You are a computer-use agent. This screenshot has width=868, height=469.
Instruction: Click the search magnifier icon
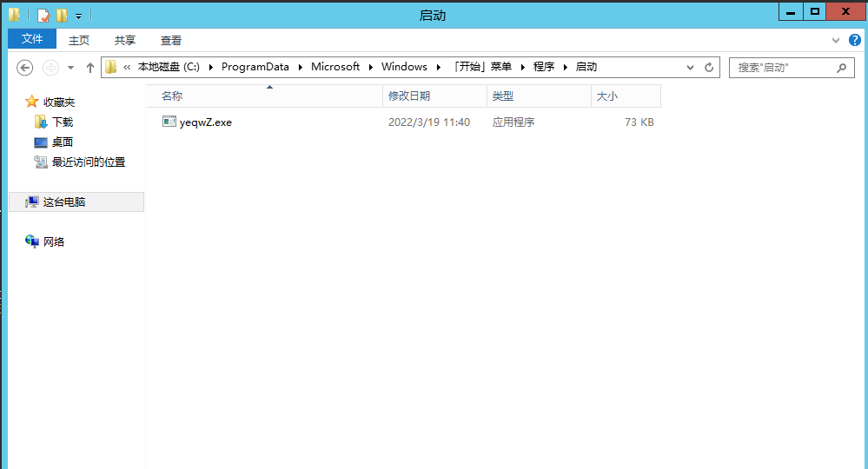[x=841, y=68]
